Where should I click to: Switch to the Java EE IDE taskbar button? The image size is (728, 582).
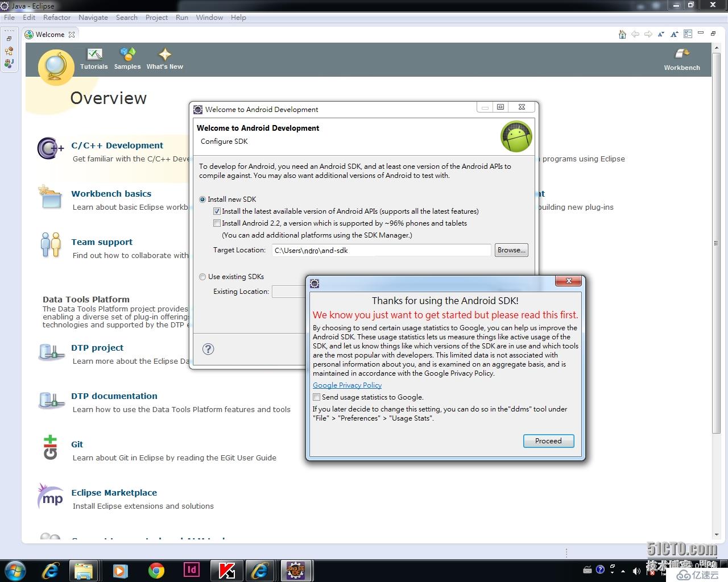click(x=295, y=570)
